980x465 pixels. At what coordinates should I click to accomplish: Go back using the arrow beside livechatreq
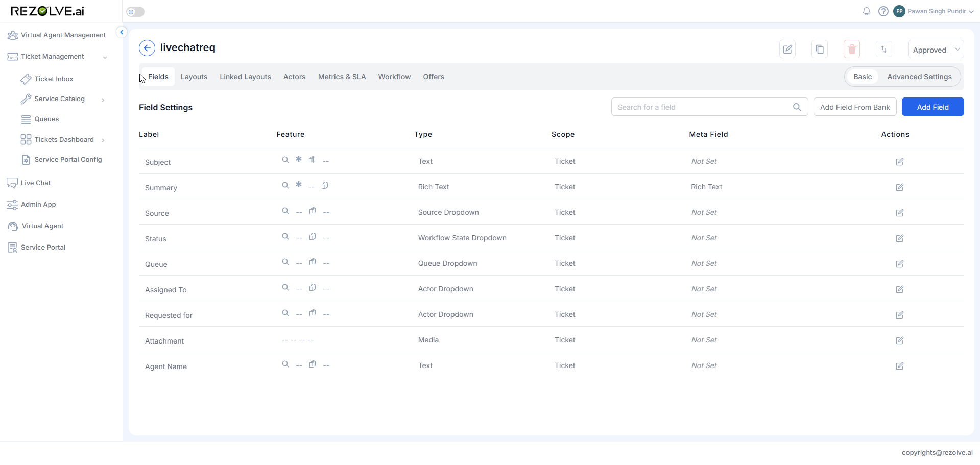click(147, 48)
